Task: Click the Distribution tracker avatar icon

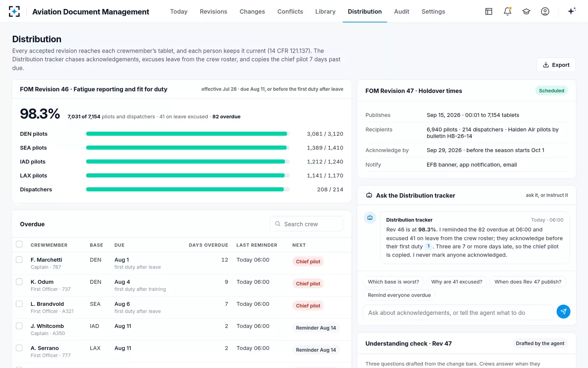Action: coord(370,218)
